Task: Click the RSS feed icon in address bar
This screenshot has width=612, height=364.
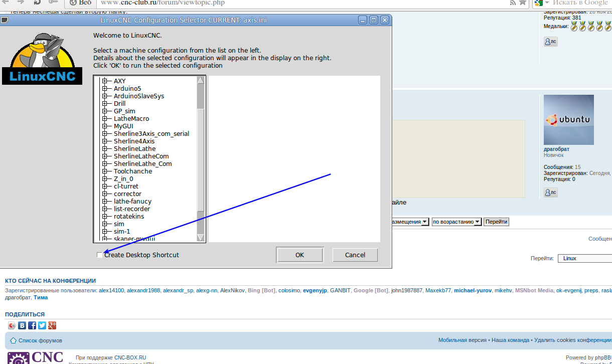Action: [513, 3]
